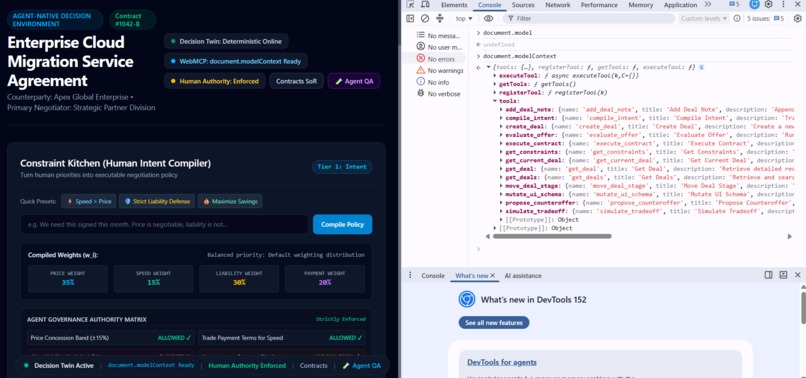Open the Contracts SoR button

[x=297, y=81]
